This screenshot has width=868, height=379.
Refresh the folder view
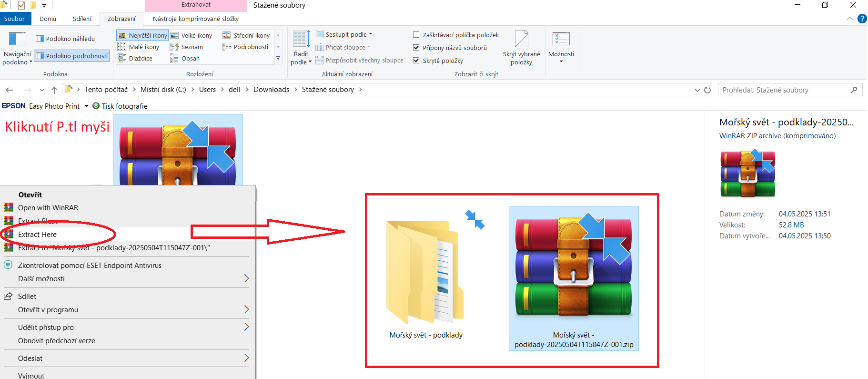(x=707, y=90)
